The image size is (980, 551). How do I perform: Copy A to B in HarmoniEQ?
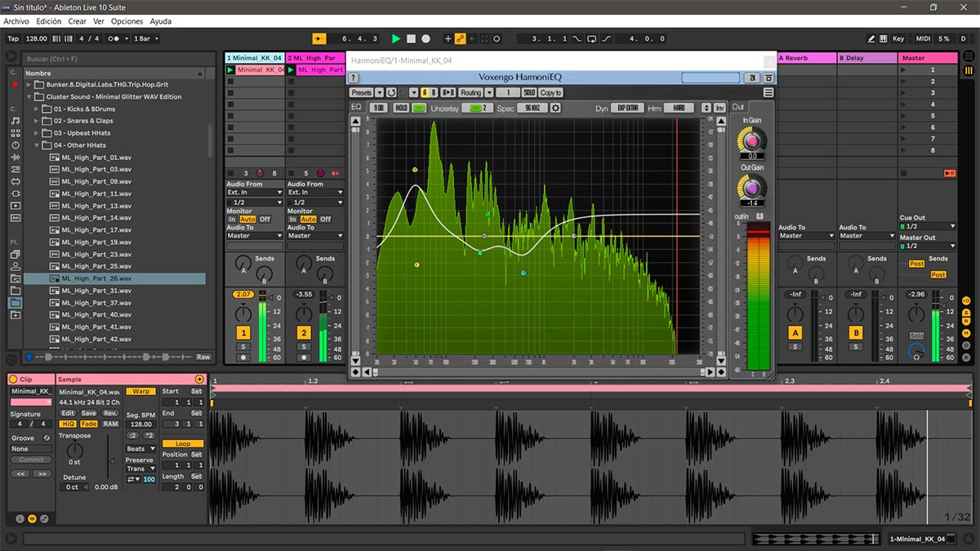click(448, 93)
